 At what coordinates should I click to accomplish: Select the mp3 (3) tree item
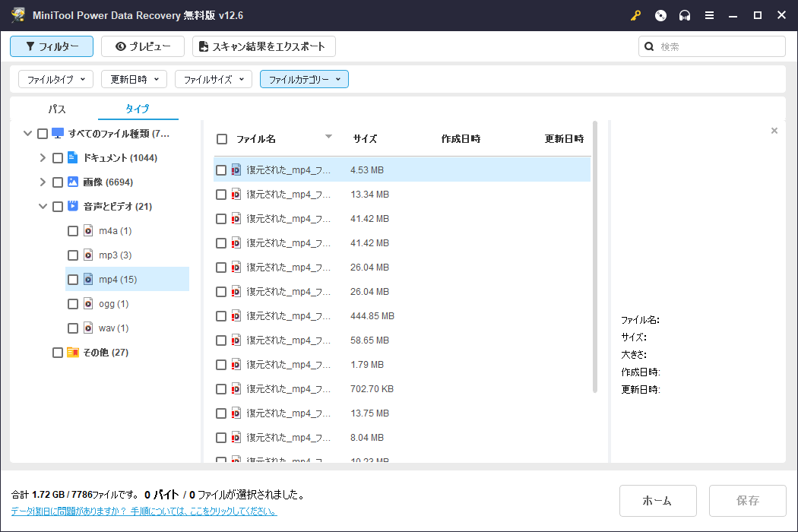point(115,255)
